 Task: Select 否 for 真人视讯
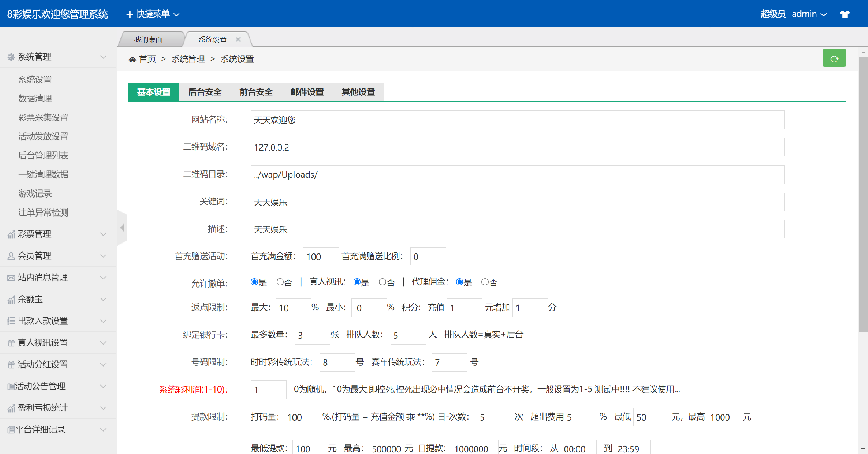(x=382, y=282)
